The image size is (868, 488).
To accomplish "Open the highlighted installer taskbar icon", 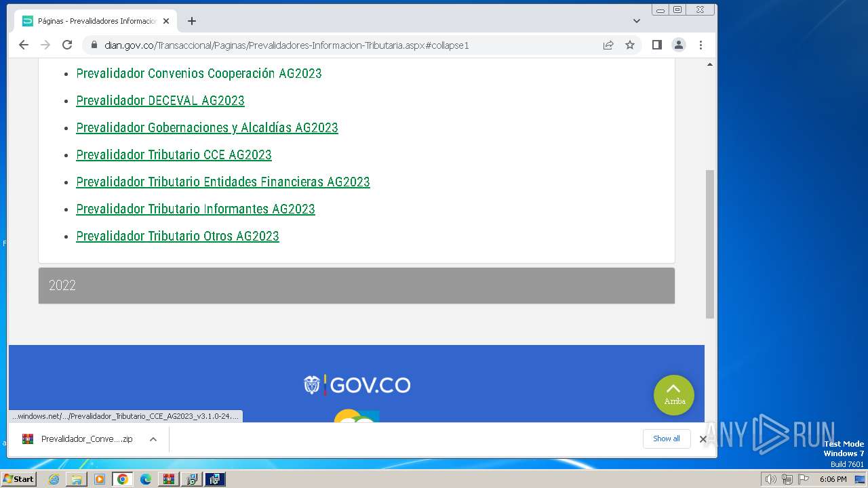I will coord(215,479).
